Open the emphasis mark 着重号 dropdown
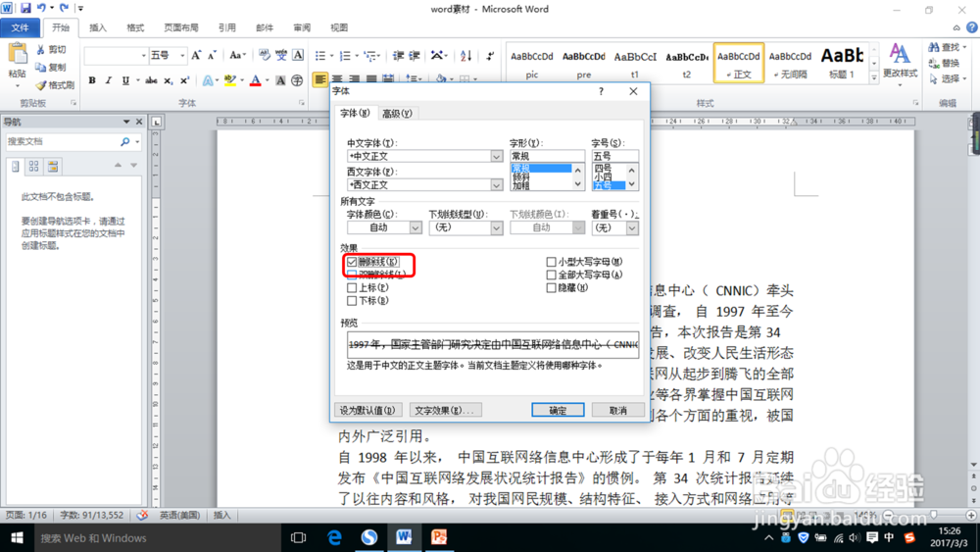 tap(632, 228)
